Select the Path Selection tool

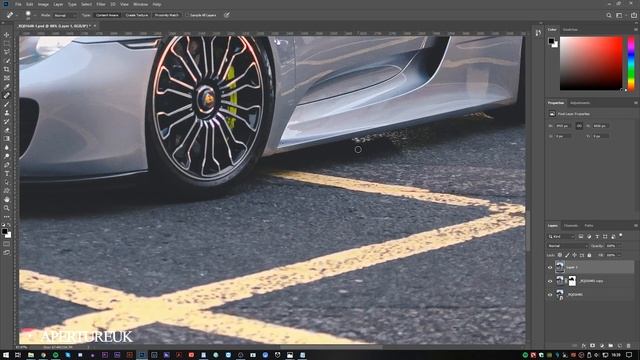(7, 182)
